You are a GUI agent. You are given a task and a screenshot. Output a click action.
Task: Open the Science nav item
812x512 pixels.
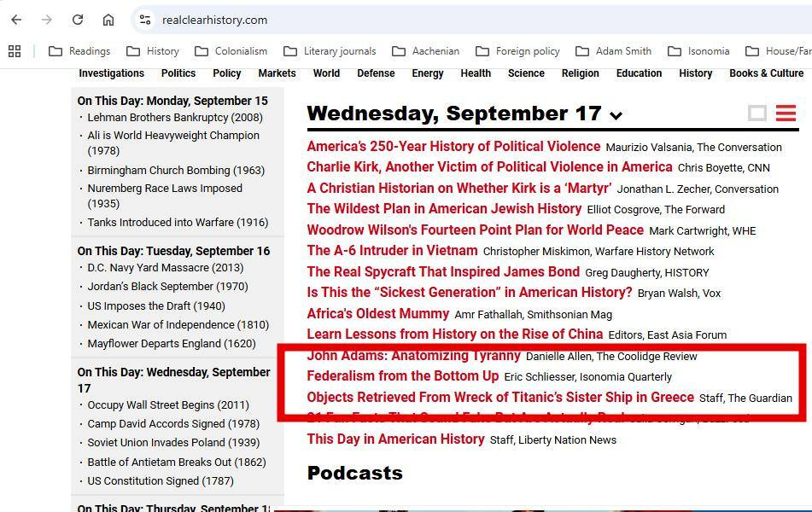(x=526, y=73)
